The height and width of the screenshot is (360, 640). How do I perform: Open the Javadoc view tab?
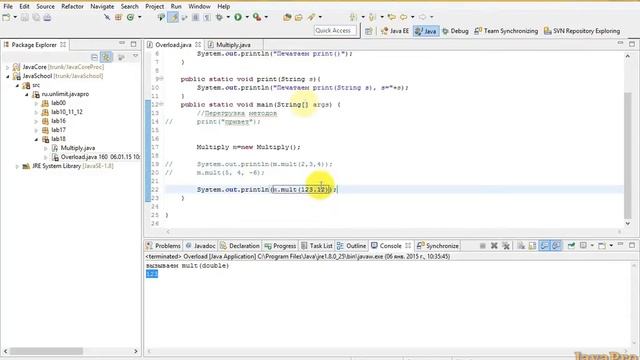pos(200,246)
